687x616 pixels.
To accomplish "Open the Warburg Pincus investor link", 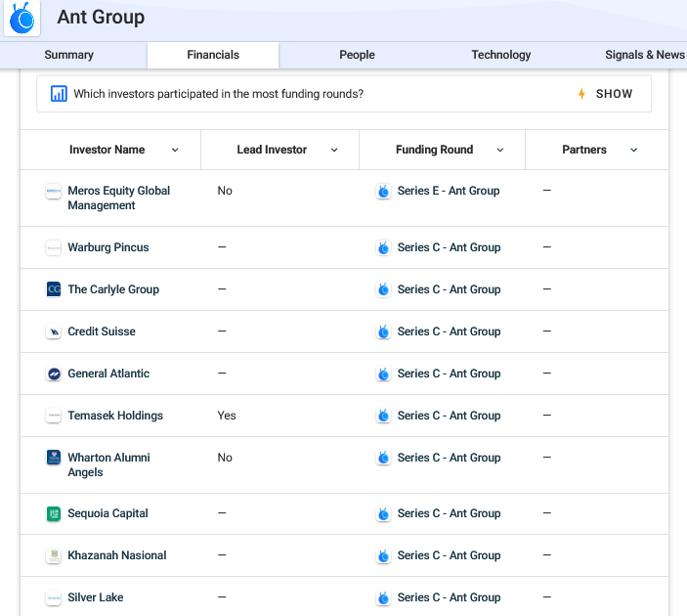I will [108, 247].
